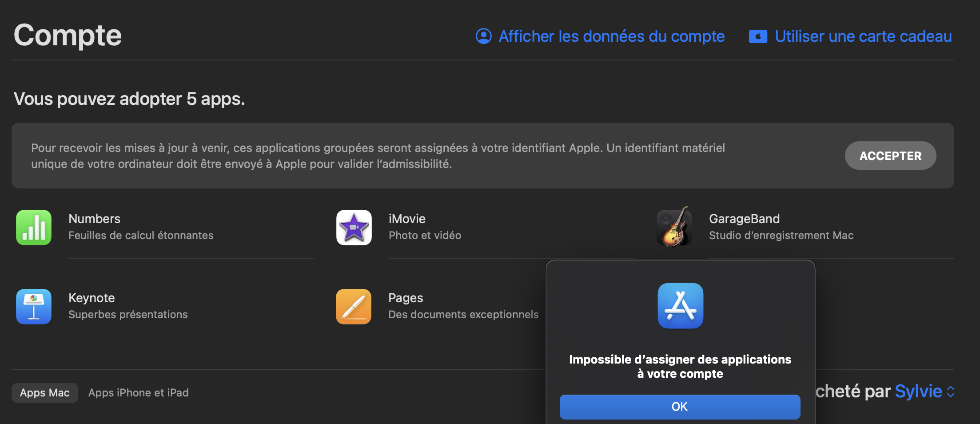Click the account profile icon
The image size is (980, 424).
point(483,36)
